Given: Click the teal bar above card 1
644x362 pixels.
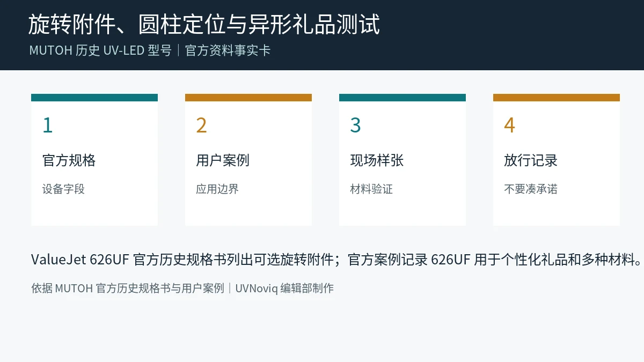Looking at the screenshot, I should (94, 98).
